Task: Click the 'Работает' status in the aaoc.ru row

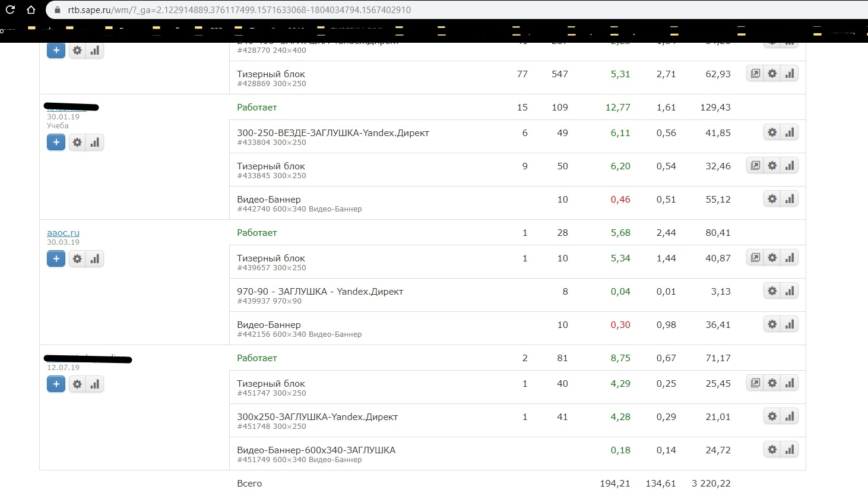Action: pos(257,233)
